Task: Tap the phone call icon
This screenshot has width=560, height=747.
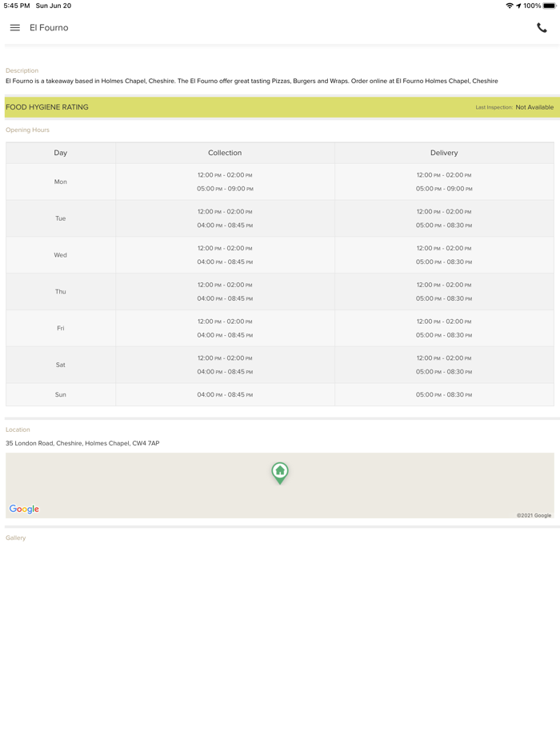Action: [542, 28]
